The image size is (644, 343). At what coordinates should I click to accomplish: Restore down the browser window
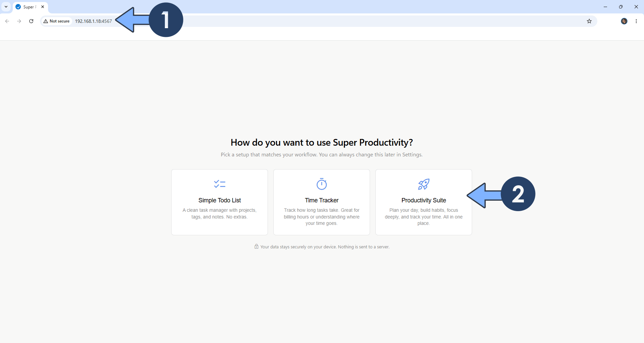[x=621, y=7]
